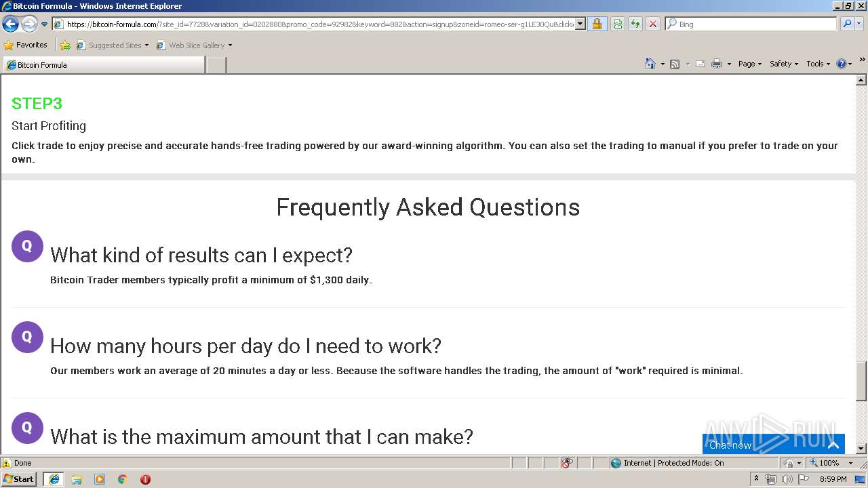Click the Q icon beside hours question
868x488 pixels.
point(27,337)
